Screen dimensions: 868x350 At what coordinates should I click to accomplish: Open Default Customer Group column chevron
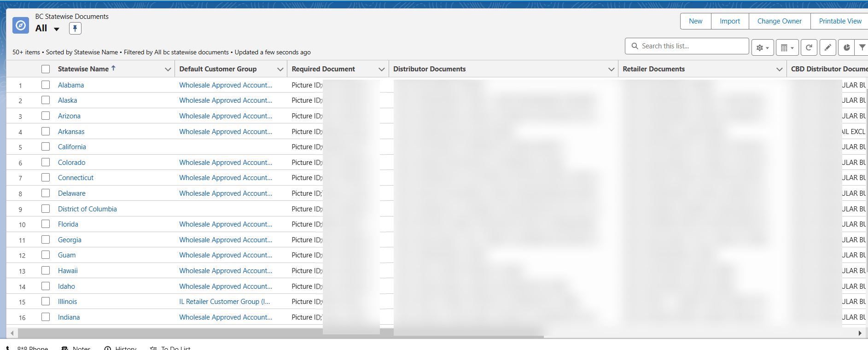(280, 69)
